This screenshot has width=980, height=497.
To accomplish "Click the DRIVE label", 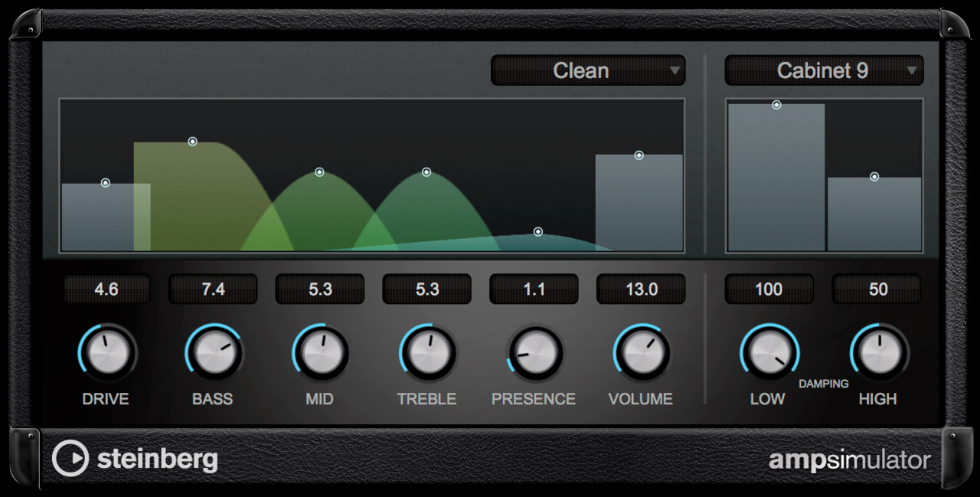I will [106, 399].
